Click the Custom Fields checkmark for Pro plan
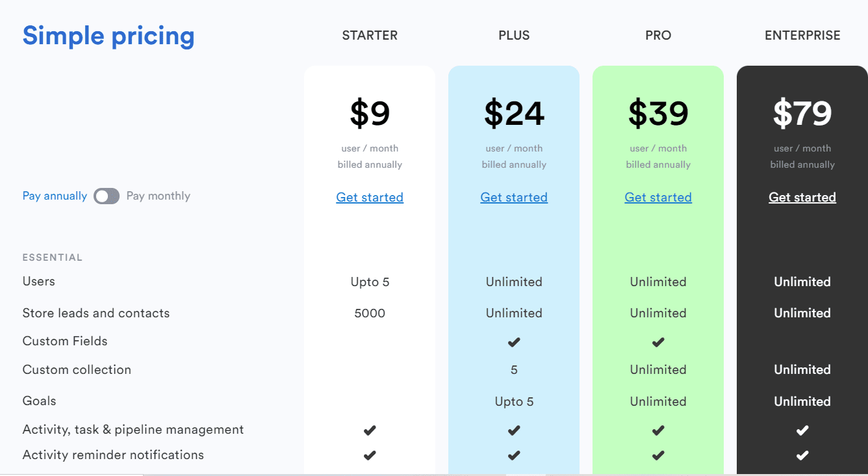The height and width of the screenshot is (476, 868). click(658, 342)
